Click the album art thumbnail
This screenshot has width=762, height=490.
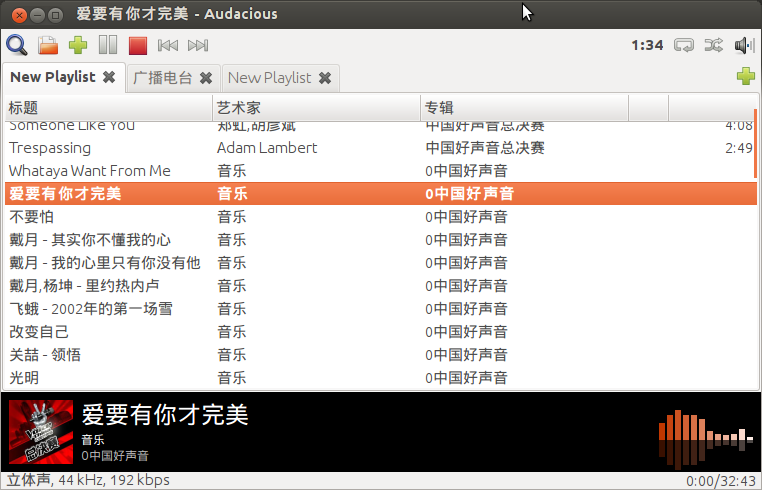point(41,432)
